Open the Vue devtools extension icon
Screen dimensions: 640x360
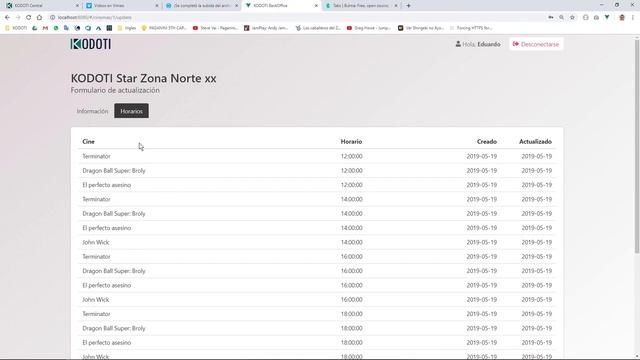click(x=607, y=18)
